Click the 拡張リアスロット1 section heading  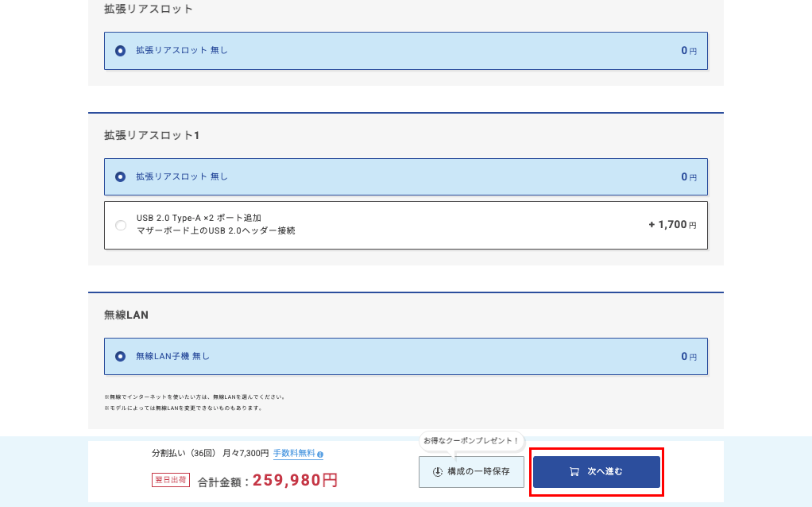(x=152, y=136)
